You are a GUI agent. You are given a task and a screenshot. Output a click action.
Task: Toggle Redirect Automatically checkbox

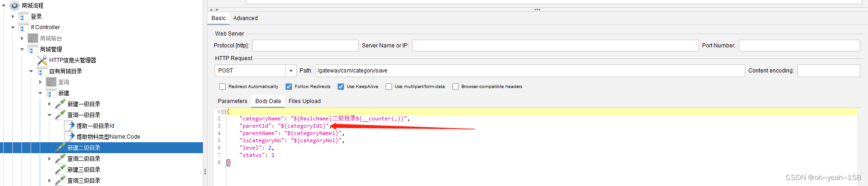(222, 87)
